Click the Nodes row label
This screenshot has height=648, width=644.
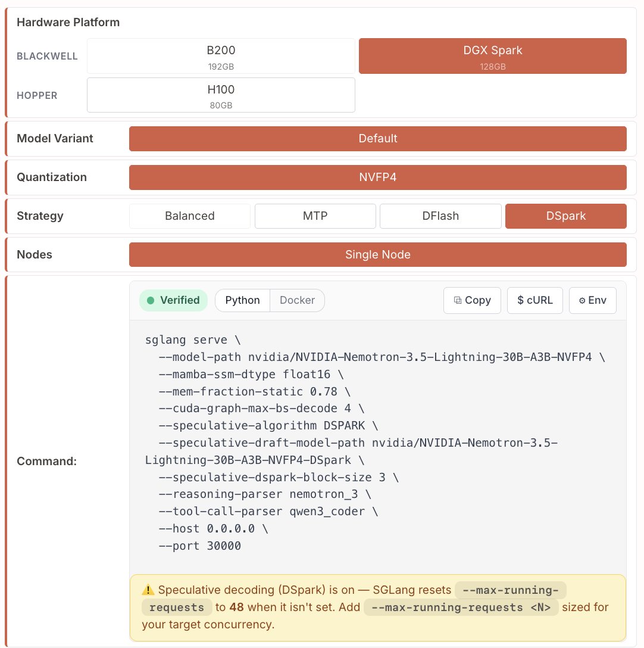35,254
